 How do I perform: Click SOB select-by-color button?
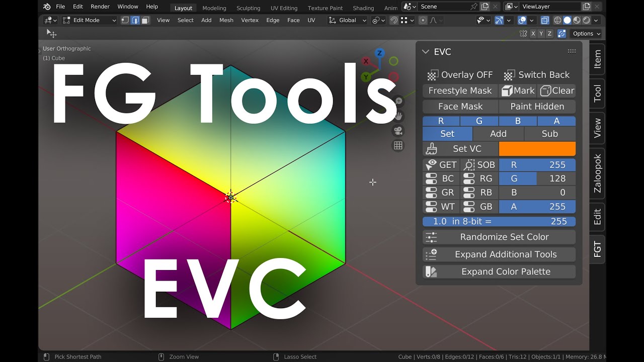click(x=480, y=165)
